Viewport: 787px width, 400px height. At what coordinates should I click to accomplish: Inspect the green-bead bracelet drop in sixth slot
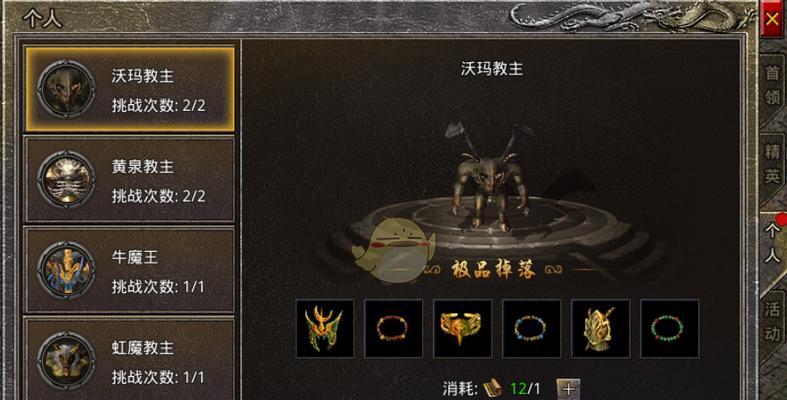tap(669, 329)
